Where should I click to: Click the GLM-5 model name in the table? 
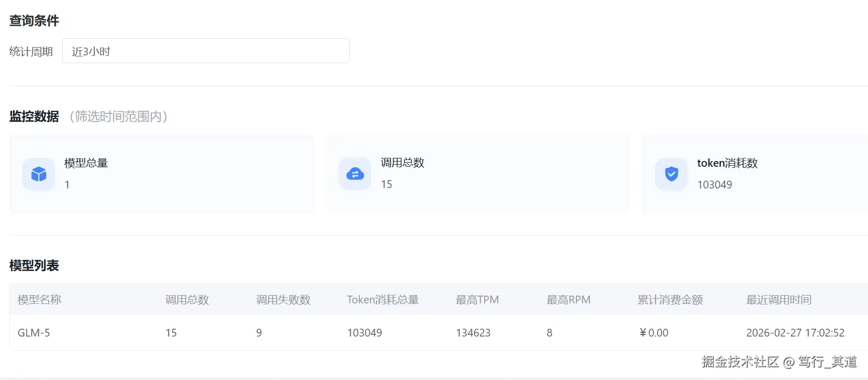coord(34,333)
